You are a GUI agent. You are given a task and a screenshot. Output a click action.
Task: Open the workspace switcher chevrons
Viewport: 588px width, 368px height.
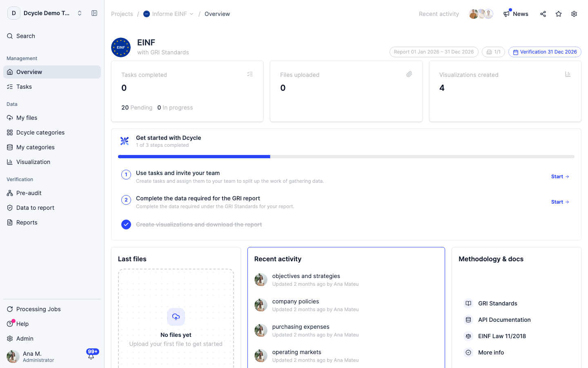click(80, 13)
